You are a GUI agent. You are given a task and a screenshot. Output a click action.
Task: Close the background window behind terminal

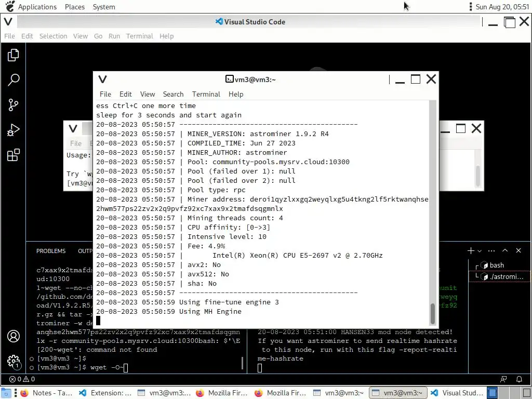[476, 129]
